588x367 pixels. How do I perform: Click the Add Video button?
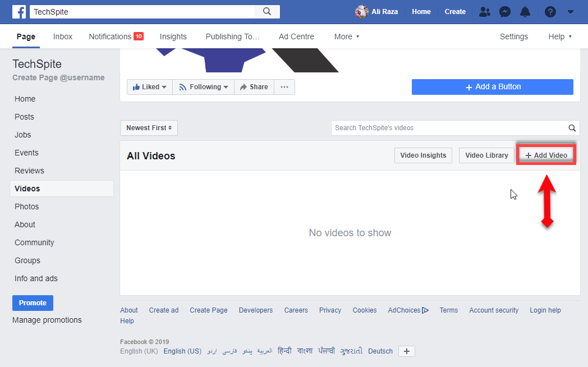(x=546, y=155)
